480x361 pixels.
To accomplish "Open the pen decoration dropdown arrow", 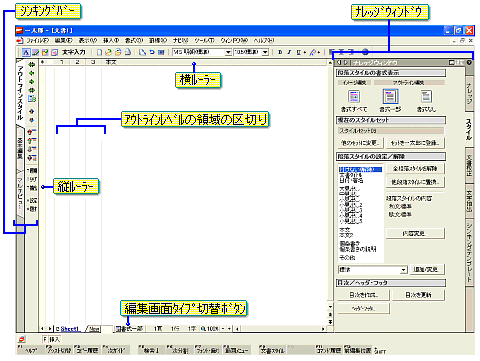I will click(x=319, y=53).
